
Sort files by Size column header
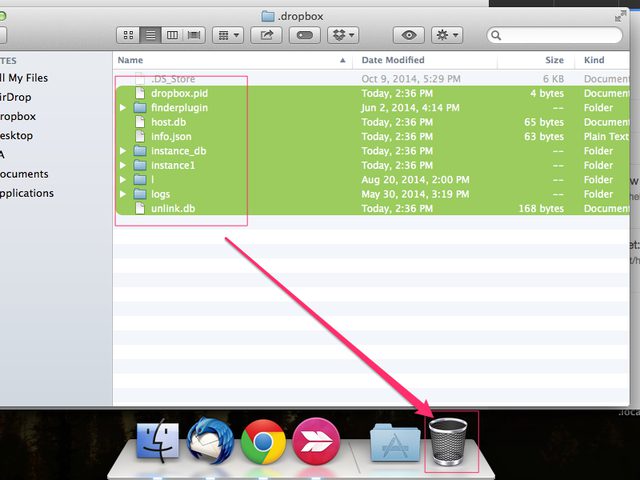[554, 60]
